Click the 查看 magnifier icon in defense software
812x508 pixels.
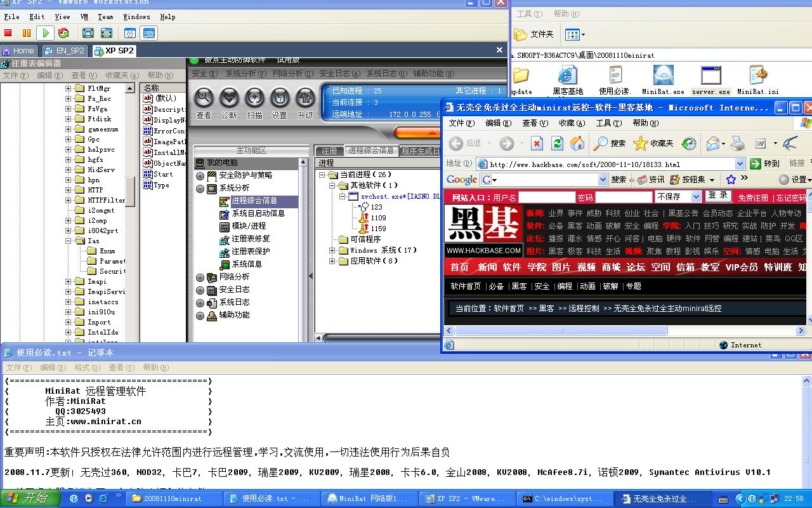204,98
